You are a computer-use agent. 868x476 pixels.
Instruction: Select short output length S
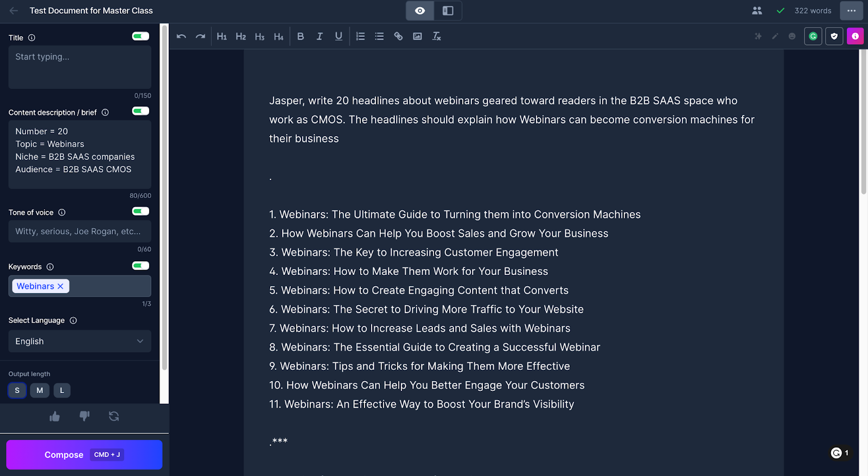(17, 390)
